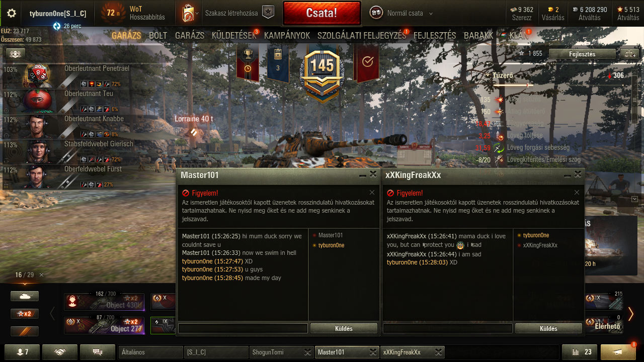The image size is (644, 362).
Task: Toggle the tank type carousel filter
Action: click(x=25, y=296)
